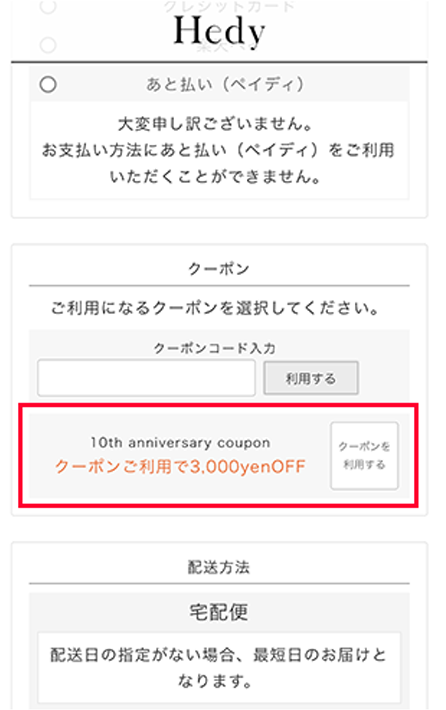Click the あと払い（ペイディ） label text
This screenshot has height=710, width=446.
[225, 84]
